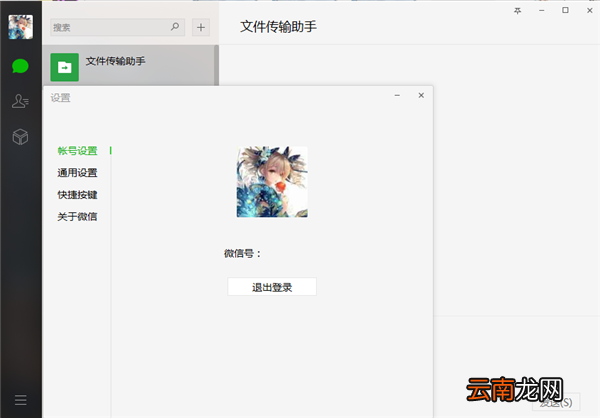Select 快捷按键 tab in Settings

coord(77,195)
